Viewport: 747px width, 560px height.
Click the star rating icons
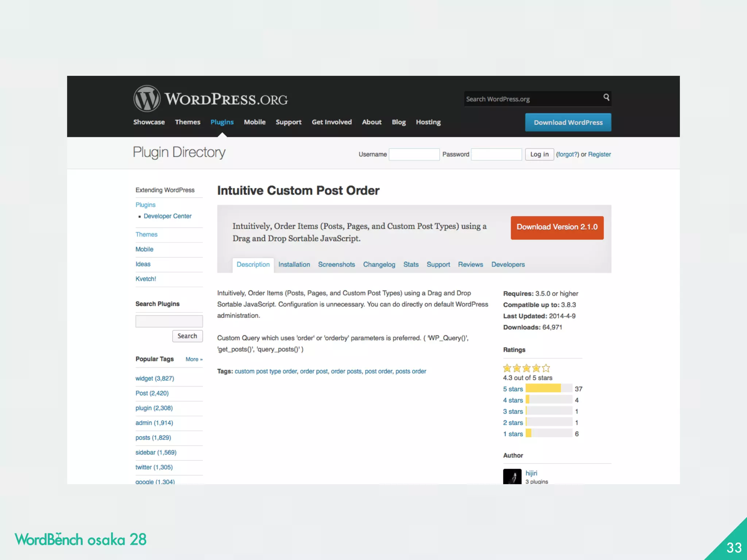[x=526, y=368]
